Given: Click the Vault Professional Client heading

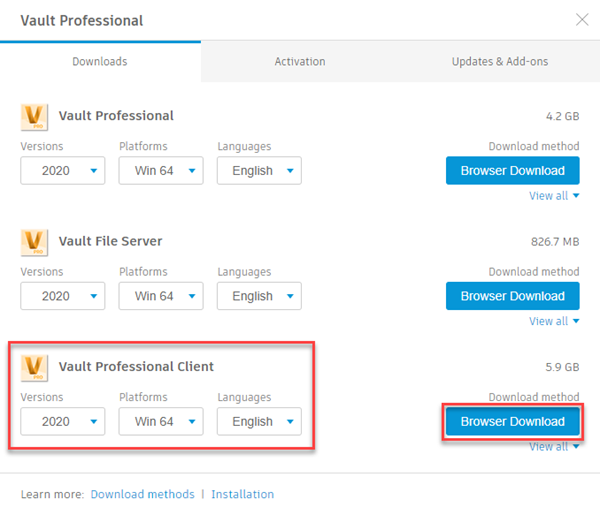Looking at the screenshot, I should (x=136, y=367).
